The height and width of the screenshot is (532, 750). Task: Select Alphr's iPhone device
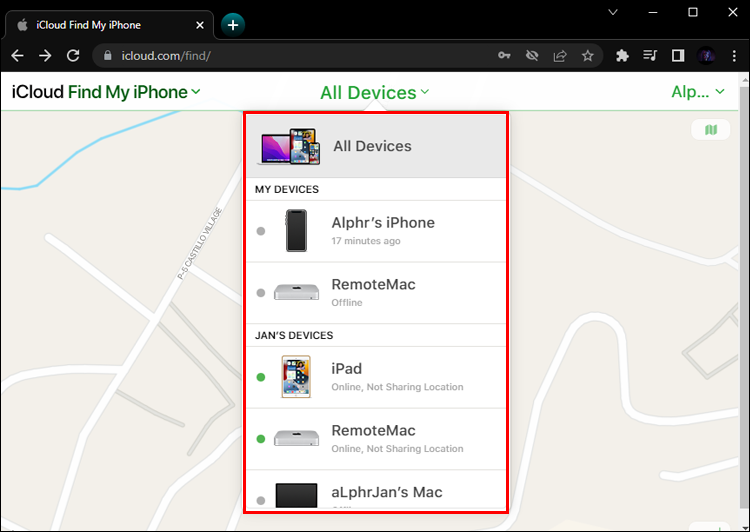(376, 231)
